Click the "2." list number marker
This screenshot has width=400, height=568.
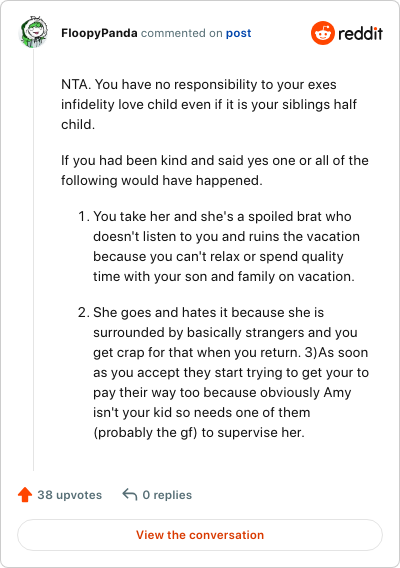pos(84,312)
